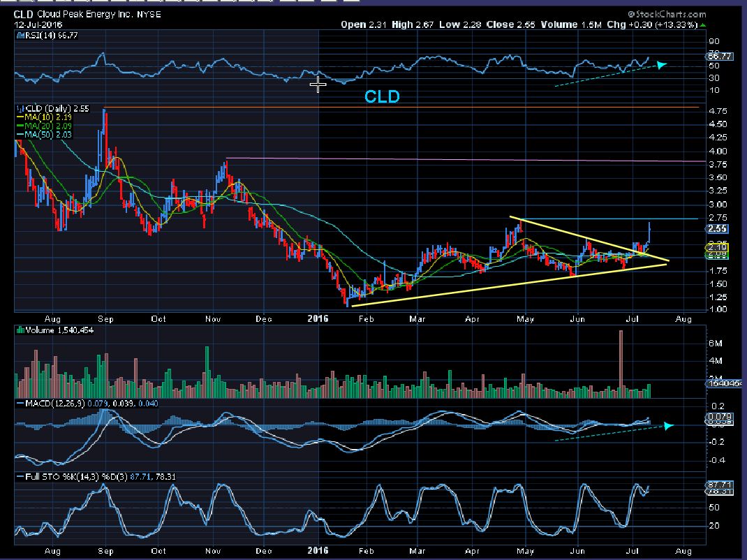The width and height of the screenshot is (747, 560).
Task: Click the '90' label on RSI axis
Action: tap(714, 41)
